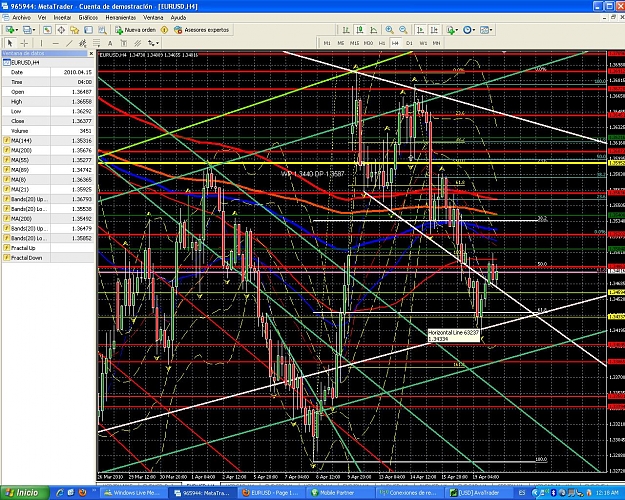Open Firefox 'EURUSD - Page 1' taskbar item
The image size is (625, 500).
tap(271, 493)
